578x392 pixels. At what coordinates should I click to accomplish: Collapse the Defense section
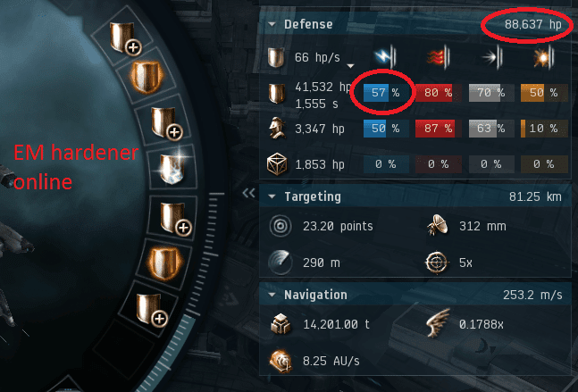click(272, 24)
